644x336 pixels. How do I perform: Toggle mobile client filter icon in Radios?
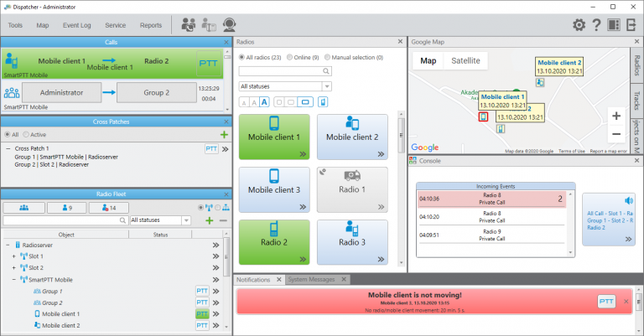(x=323, y=101)
